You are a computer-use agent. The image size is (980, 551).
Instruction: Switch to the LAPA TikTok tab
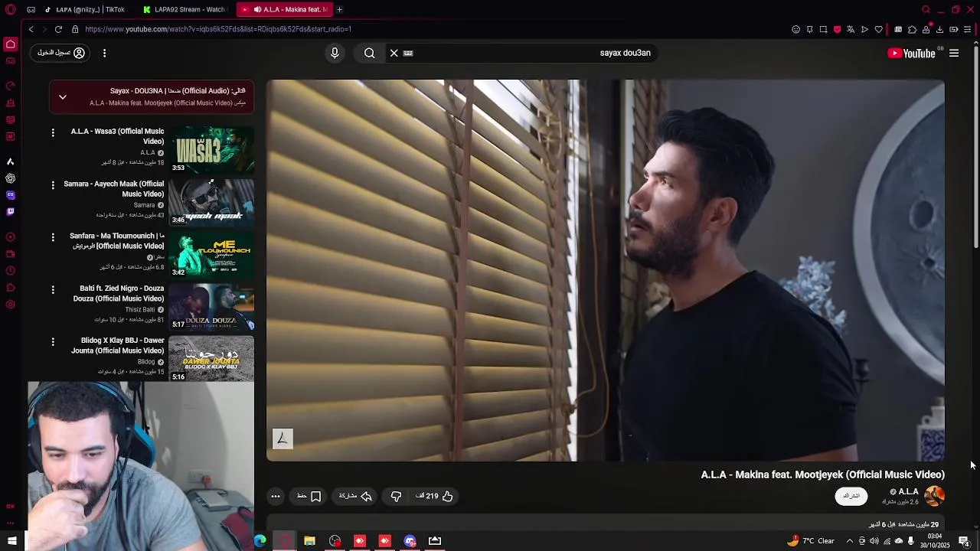click(84, 10)
